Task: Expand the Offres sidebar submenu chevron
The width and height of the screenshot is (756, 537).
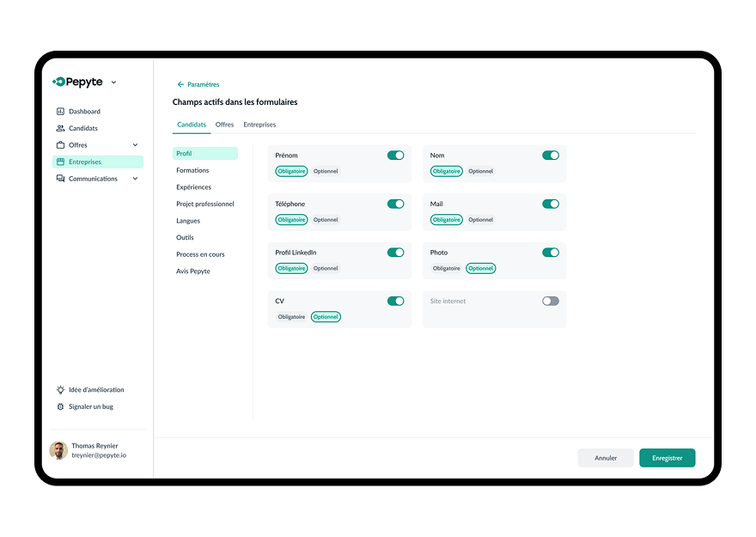Action: click(x=136, y=145)
